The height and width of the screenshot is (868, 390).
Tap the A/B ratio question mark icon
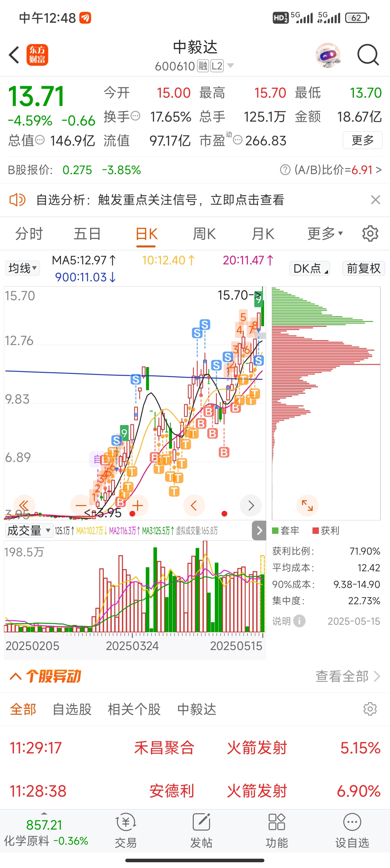point(285,170)
